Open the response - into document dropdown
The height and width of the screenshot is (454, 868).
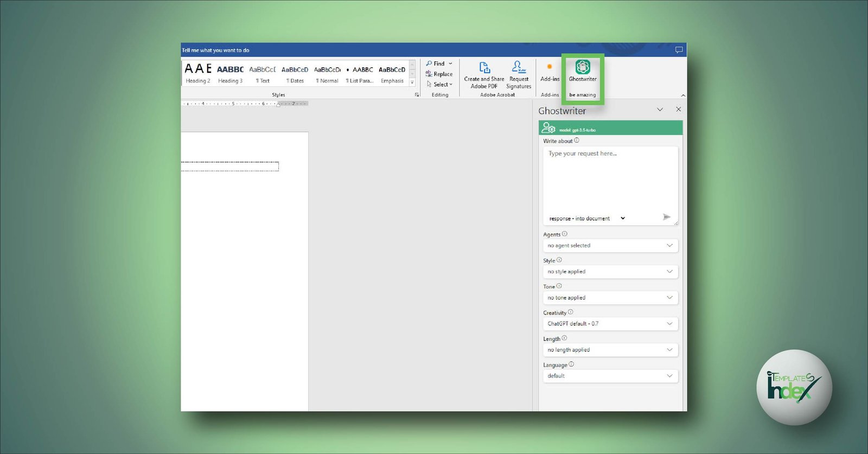(587, 218)
